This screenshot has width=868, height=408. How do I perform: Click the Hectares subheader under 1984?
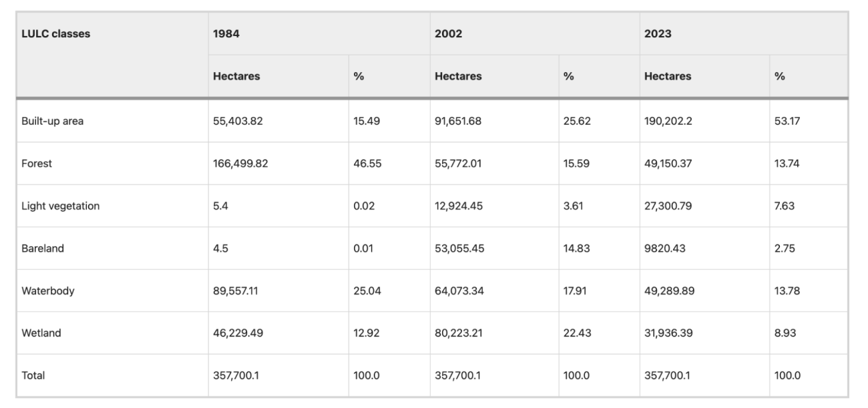pyautogui.click(x=236, y=76)
